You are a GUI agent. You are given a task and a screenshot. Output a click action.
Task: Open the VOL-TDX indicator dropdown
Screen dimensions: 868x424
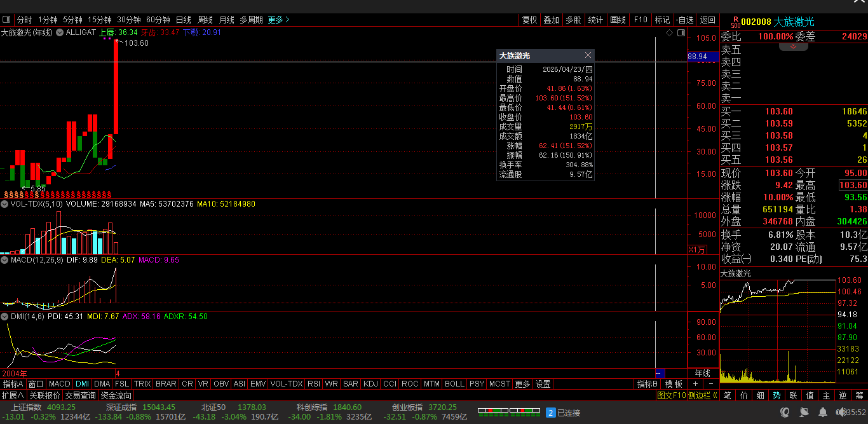[4, 204]
